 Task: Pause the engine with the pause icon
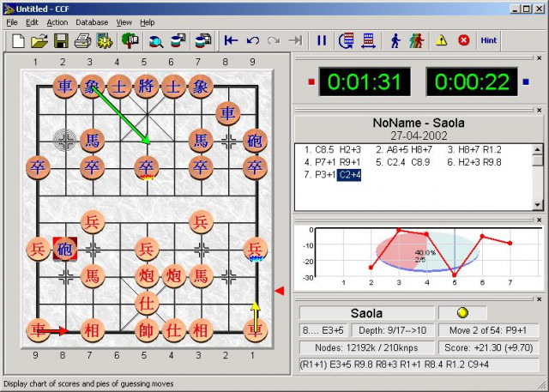point(322,40)
